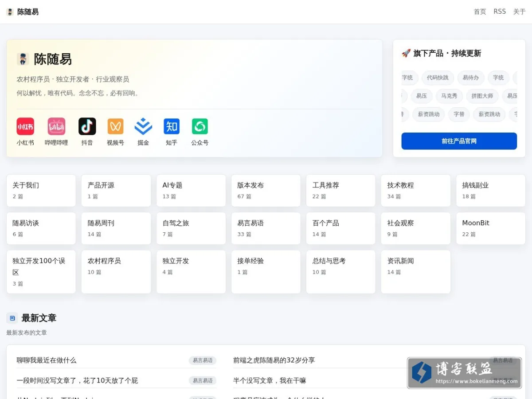
Task: Select the 易待办 product chip
Action: click(471, 78)
